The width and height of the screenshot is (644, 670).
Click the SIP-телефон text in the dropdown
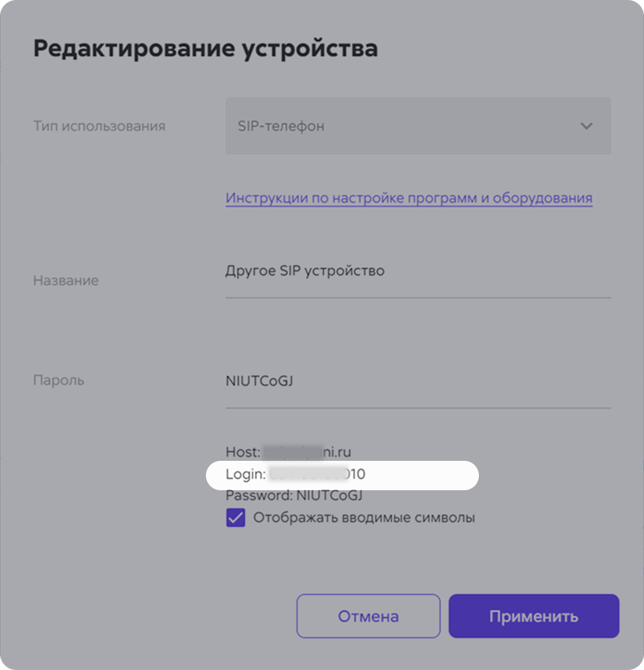pos(280,126)
